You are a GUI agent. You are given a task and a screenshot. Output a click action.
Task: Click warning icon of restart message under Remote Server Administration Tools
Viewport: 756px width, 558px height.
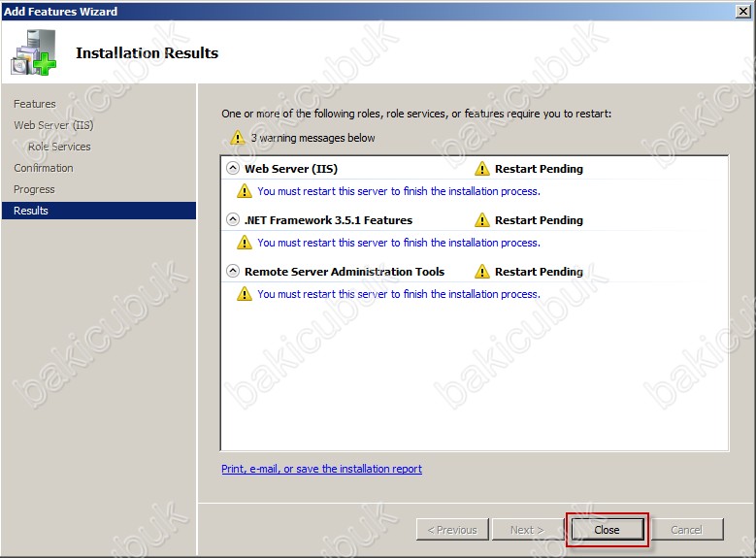tap(245, 294)
